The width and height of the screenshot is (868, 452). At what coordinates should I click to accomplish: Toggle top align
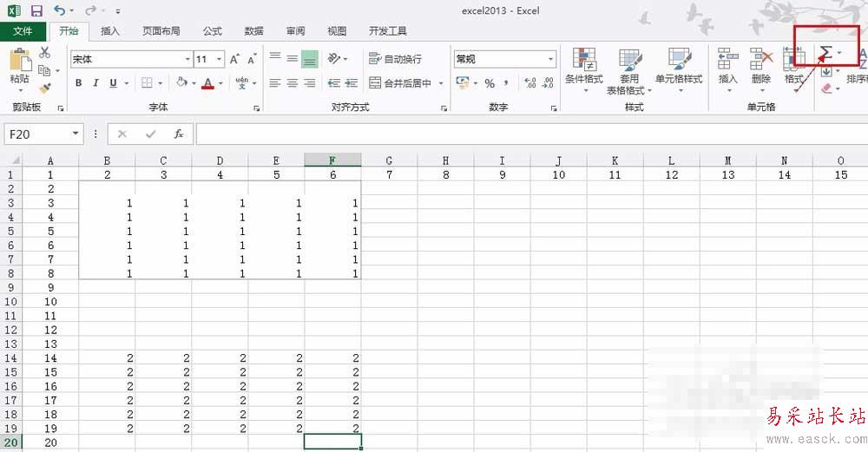tap(275, 57)
